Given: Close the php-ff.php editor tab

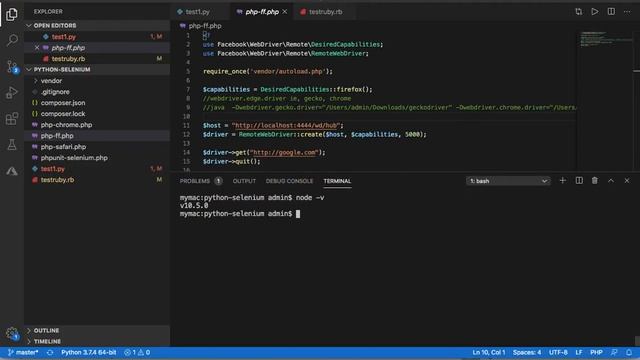Looking at the screenshot, I should tap(284, 12).
